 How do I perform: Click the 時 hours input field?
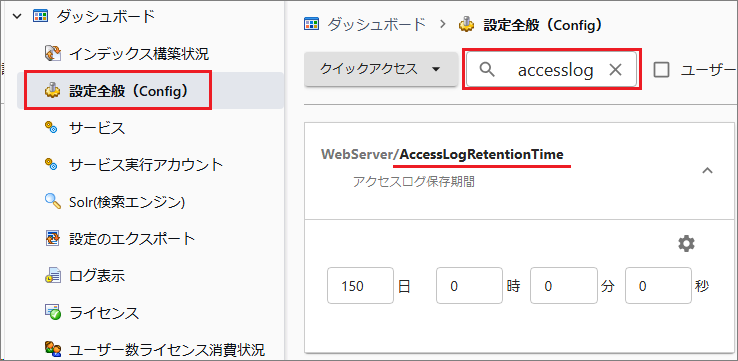[x=469, y=286]
